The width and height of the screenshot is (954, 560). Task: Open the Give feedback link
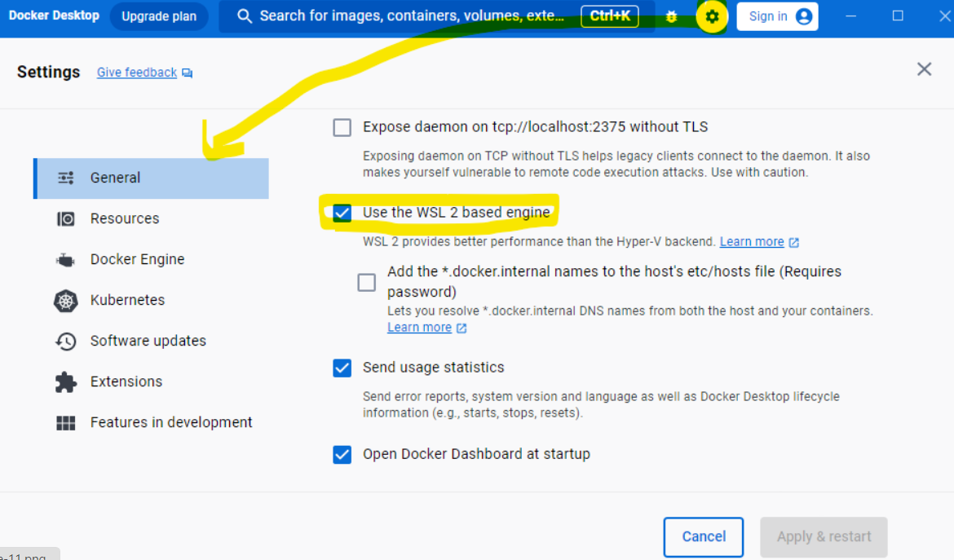pos(137,73)
